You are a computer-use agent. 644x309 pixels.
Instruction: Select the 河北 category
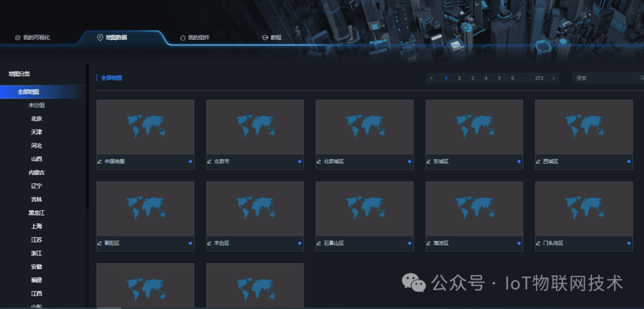pos(36,146)
